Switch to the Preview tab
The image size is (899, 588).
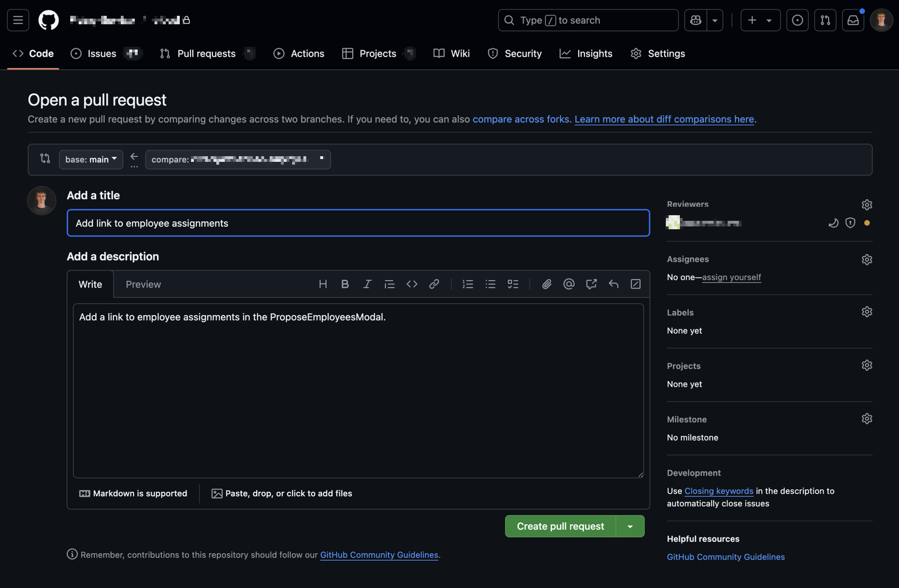143,284
